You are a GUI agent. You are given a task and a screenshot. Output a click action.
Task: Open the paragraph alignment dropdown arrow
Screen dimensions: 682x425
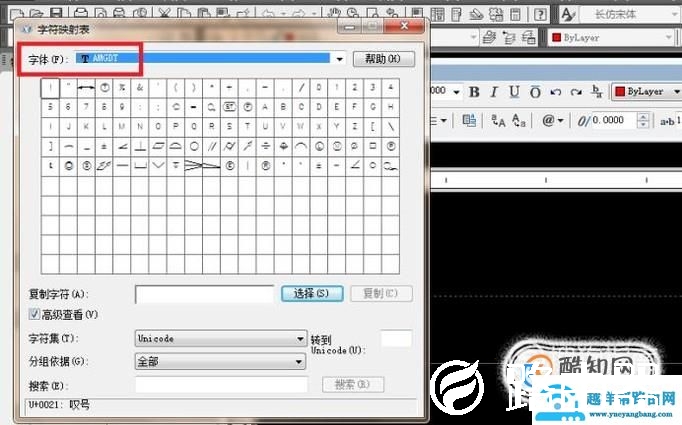click(443, 120)
